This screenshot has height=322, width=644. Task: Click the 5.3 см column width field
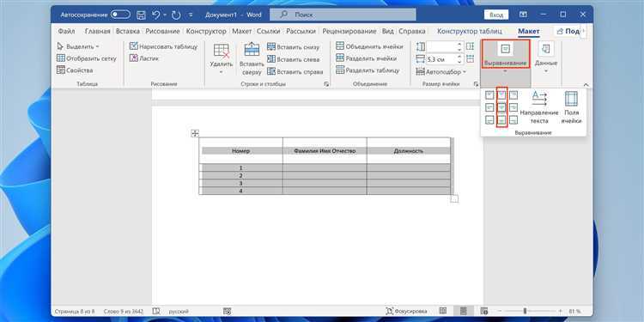442,59
